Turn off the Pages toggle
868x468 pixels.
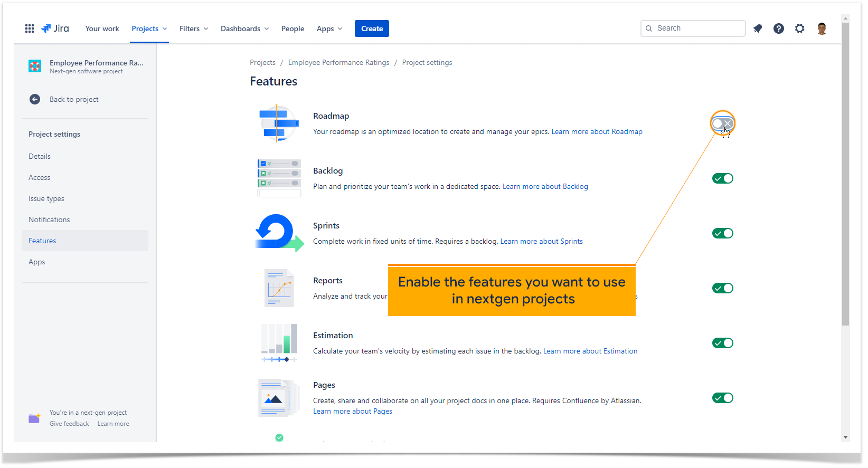point(723,398)
